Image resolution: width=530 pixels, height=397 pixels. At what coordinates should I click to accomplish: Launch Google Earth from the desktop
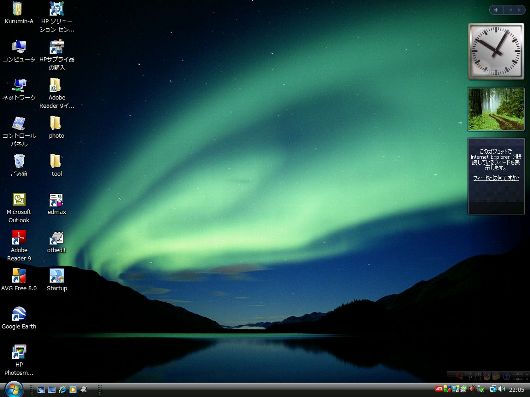tap(19, 318)
